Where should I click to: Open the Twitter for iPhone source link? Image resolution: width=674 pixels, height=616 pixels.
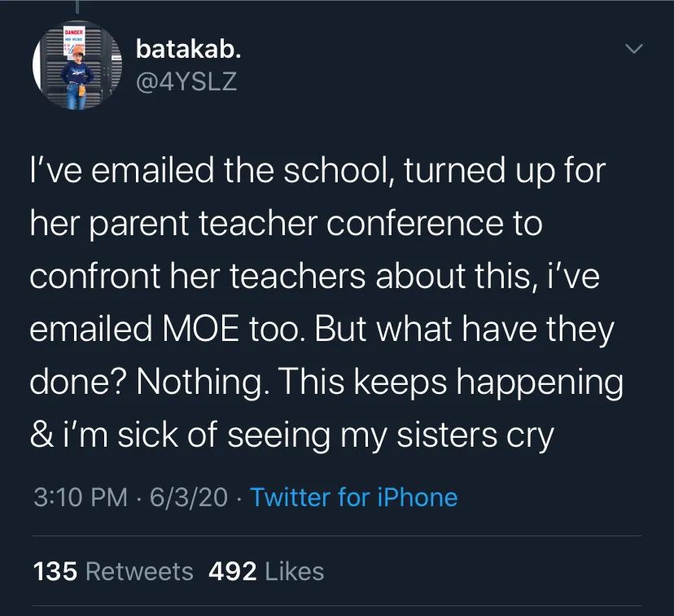[x=353, y=497]
